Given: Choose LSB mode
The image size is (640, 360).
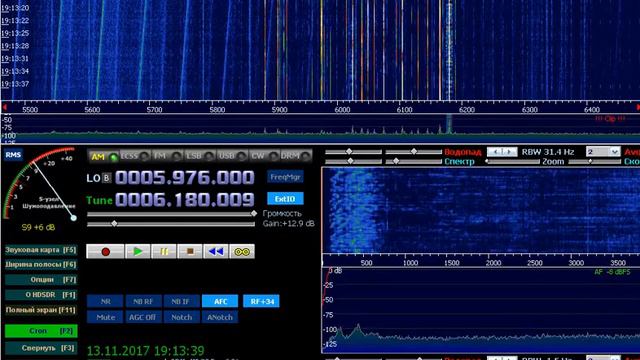Looking at the screenshot, I should 199,156.
